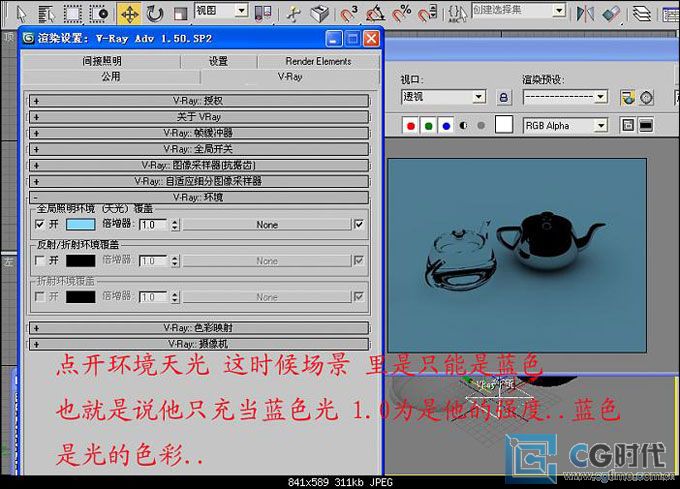Click the Use Pivot Point Center icon
Viewport: 680px width, 489px height.
click(x=263, y=13)
